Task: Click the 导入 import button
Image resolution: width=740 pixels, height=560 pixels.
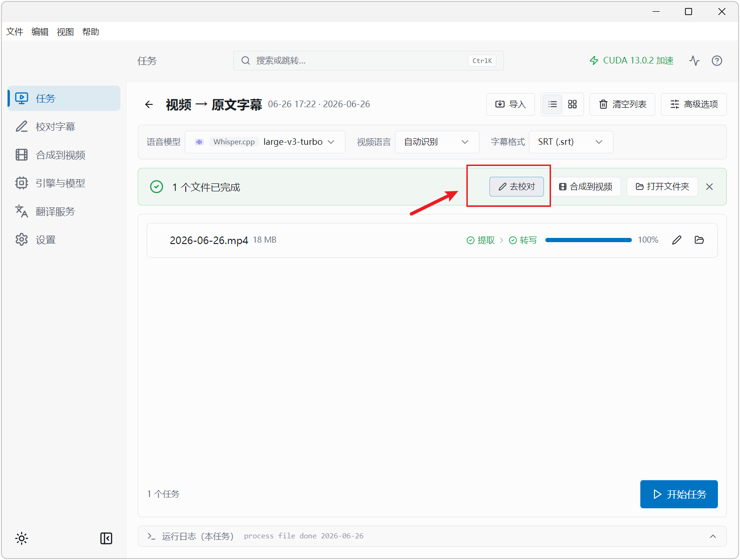Action: pos(510,104)
